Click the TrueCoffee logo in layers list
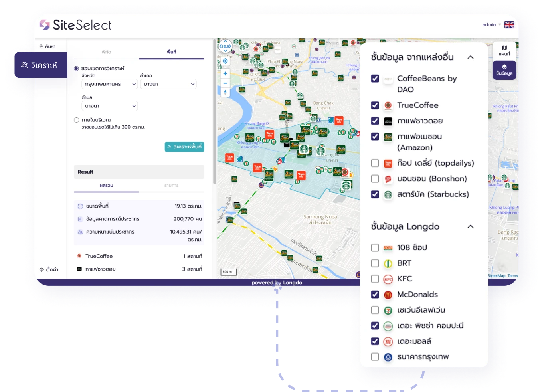The width and height of the screenshot is (542, 392). [x=388, y=105]
